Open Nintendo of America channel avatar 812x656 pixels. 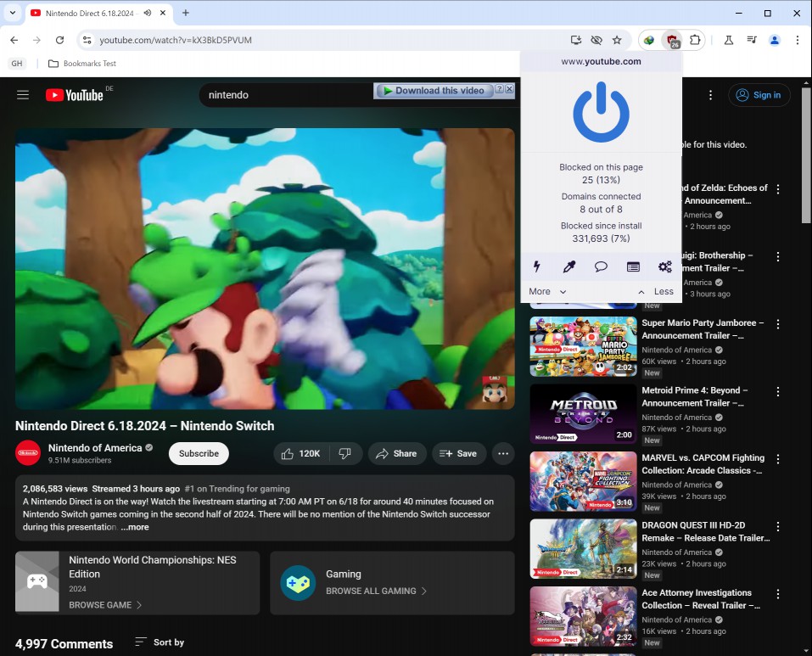[x=28, y=453]
